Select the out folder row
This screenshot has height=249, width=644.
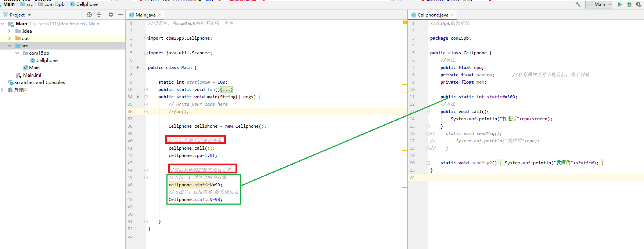pos(62,39)
